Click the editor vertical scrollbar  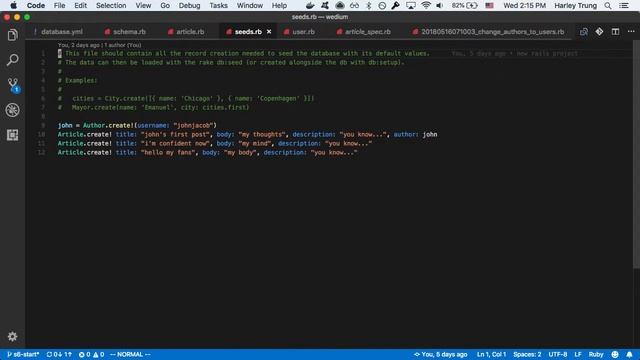(x=636, y=155)
